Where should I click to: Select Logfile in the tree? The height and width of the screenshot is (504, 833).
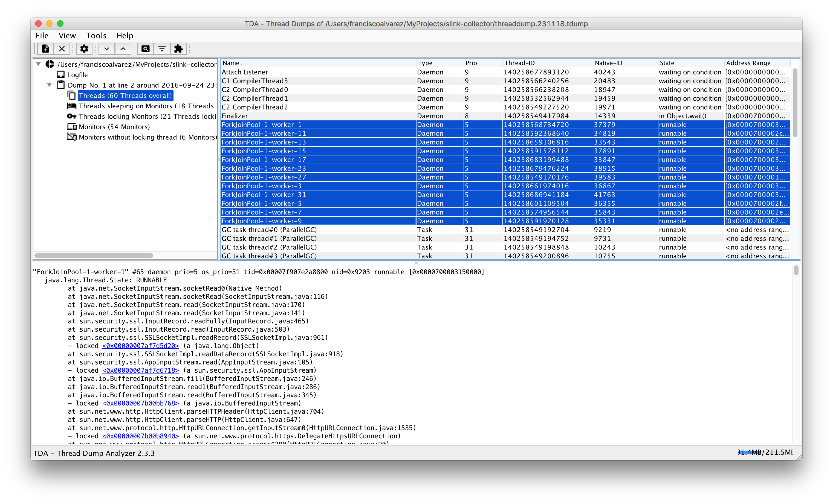point(78,75)
